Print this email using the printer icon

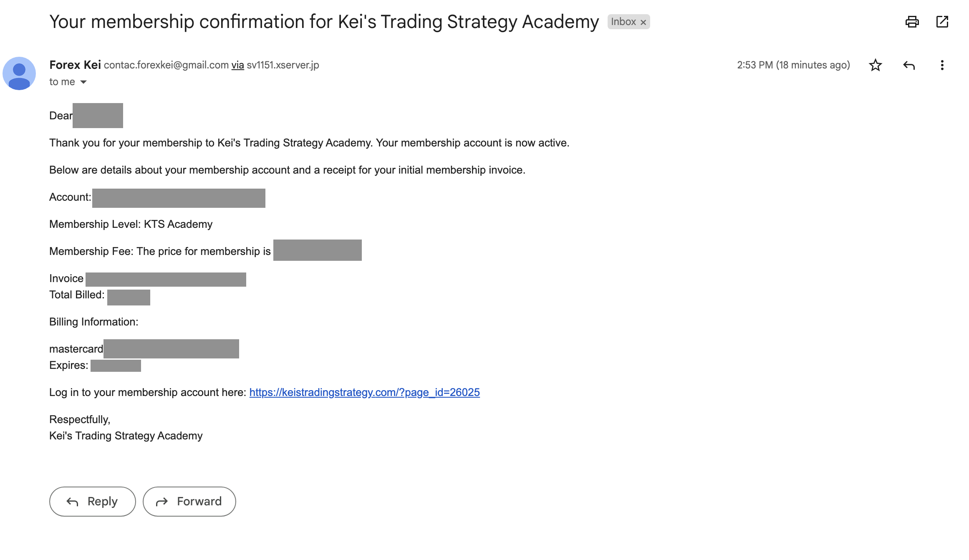tap(912, 22)
